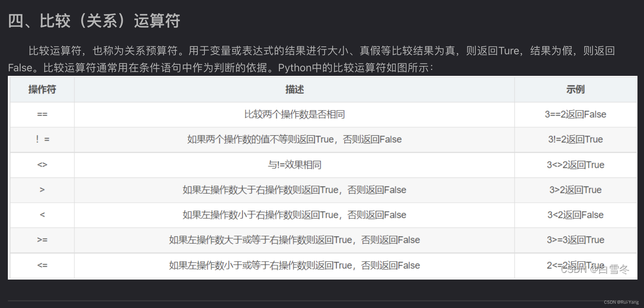Click the '<>' operator cell
Image resolution: width=644 pixels, height=308 pixels.
[42, 165]
